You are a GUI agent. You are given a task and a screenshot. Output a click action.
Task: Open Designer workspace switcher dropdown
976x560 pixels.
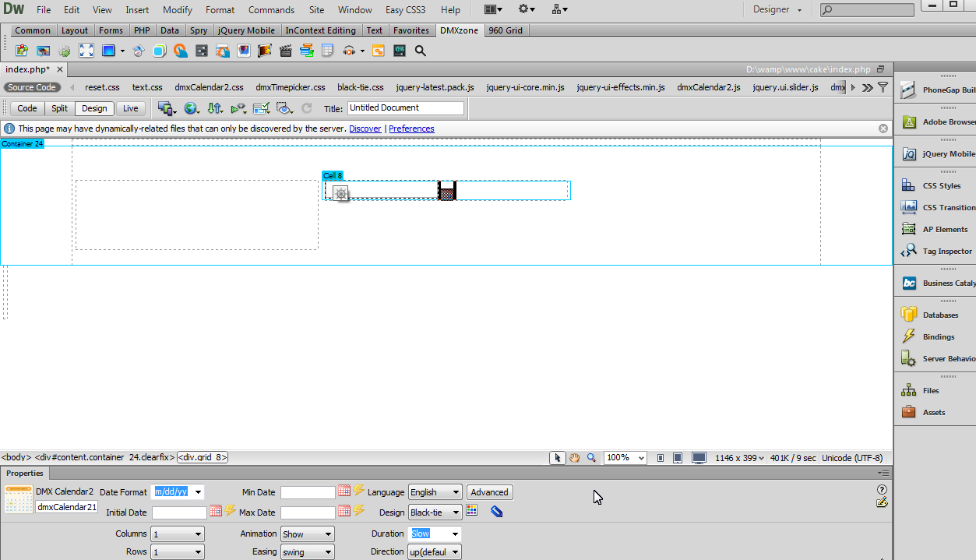pos(777,9)
